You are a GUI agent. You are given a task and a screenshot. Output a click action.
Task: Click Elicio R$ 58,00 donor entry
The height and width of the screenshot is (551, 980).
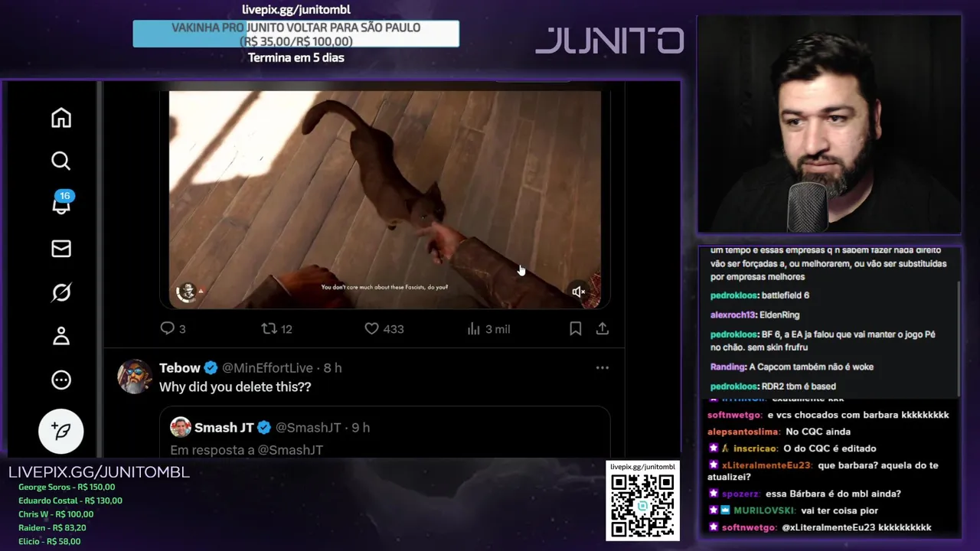[x=50, y=542]
